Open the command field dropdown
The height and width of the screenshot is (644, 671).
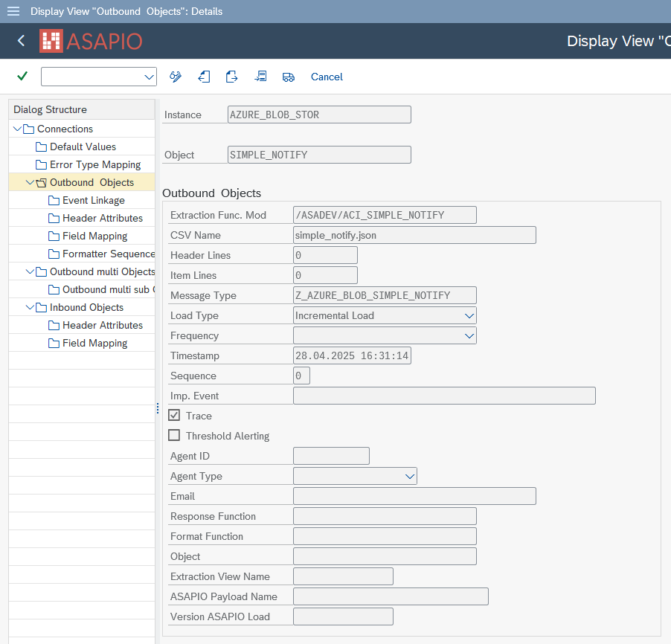coord(149,77)
